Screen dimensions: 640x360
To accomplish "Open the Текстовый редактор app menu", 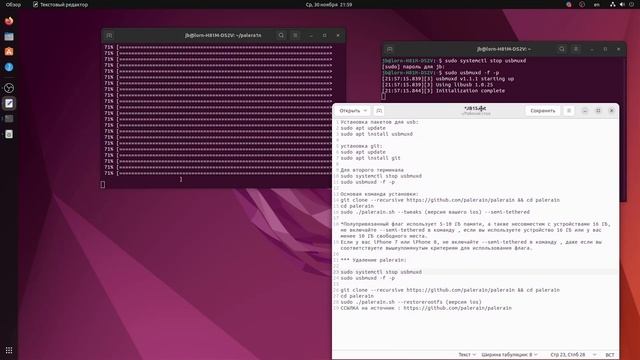I will [x=60, y=4].
